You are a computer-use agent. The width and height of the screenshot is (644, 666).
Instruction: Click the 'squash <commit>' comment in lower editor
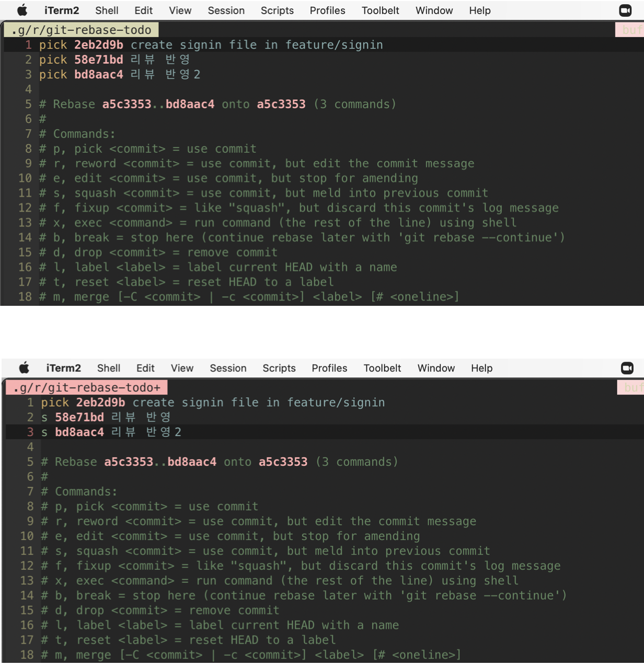coord(266,551)
